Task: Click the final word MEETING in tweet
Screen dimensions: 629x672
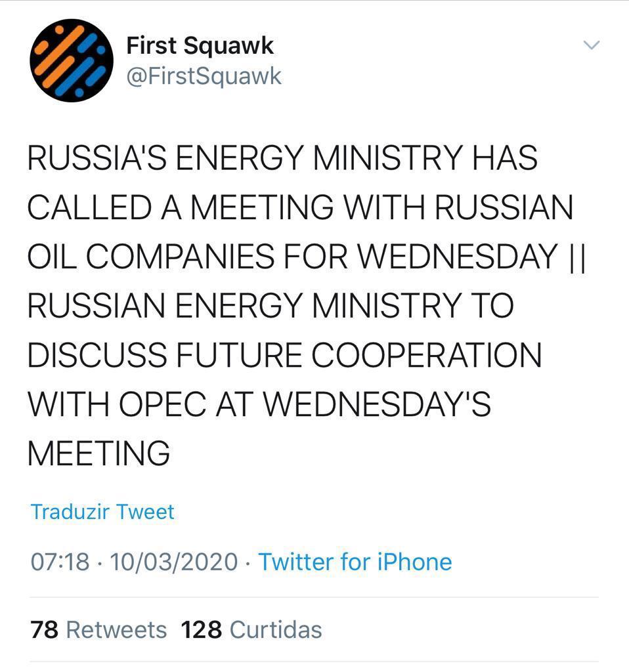Action: 99,453
